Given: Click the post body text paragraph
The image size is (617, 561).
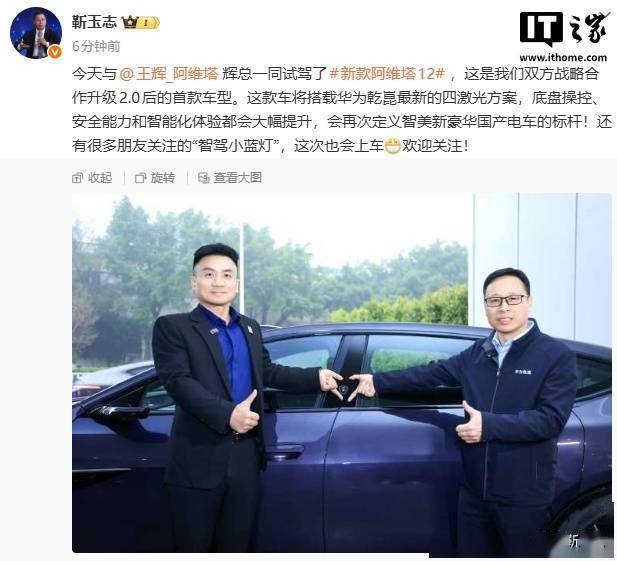Looking at the screenshot, I should (x=342, y=110).
